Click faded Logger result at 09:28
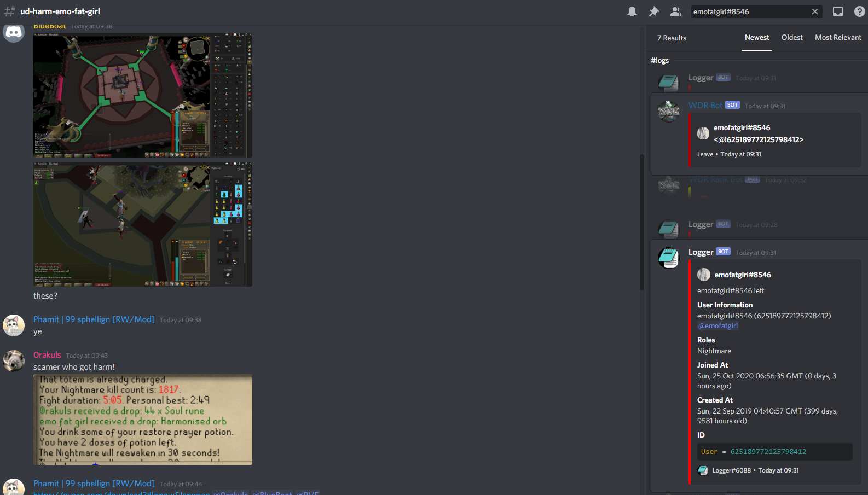The image size is (868, 495). (760, 229)
